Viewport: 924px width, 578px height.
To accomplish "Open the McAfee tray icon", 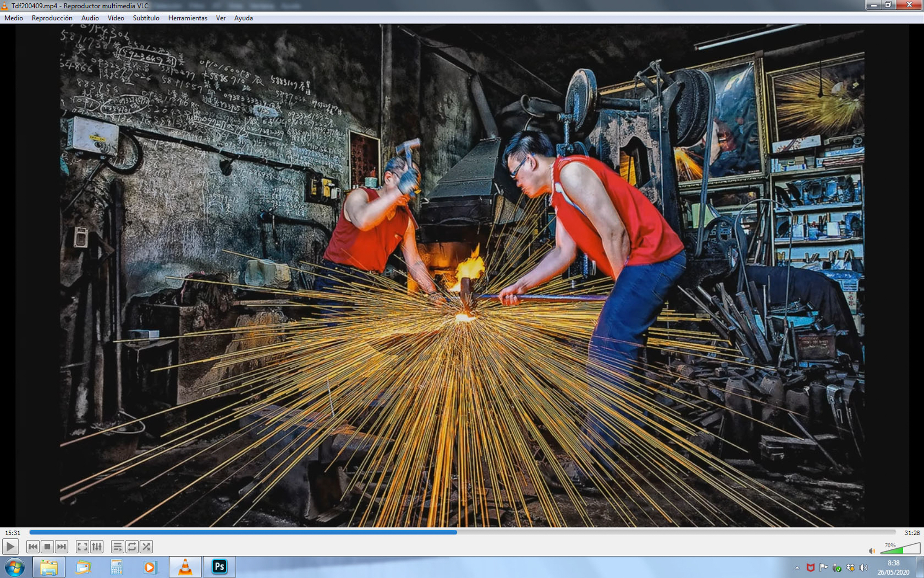I will tap(810, 567).
